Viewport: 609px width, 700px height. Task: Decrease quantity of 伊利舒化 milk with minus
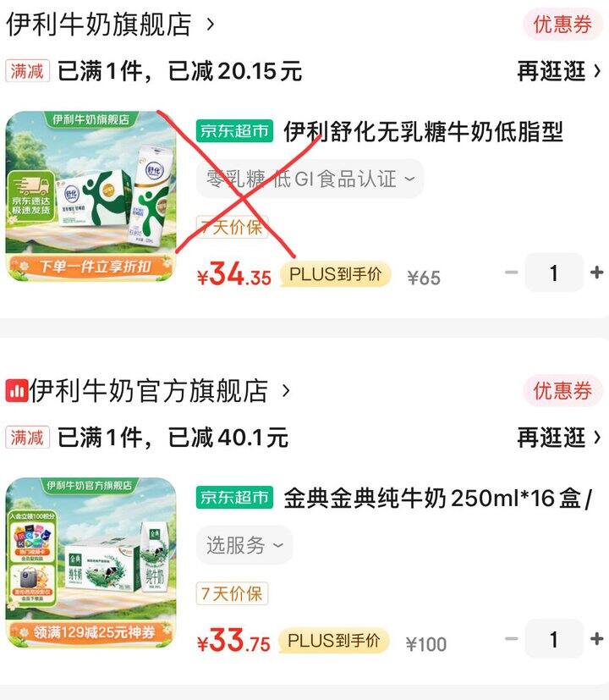point(511,273)
